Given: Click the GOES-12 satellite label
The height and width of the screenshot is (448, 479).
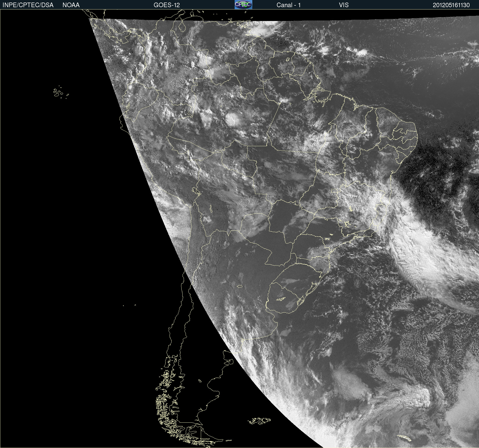Looking at the screenshot, I should (167, 5).
